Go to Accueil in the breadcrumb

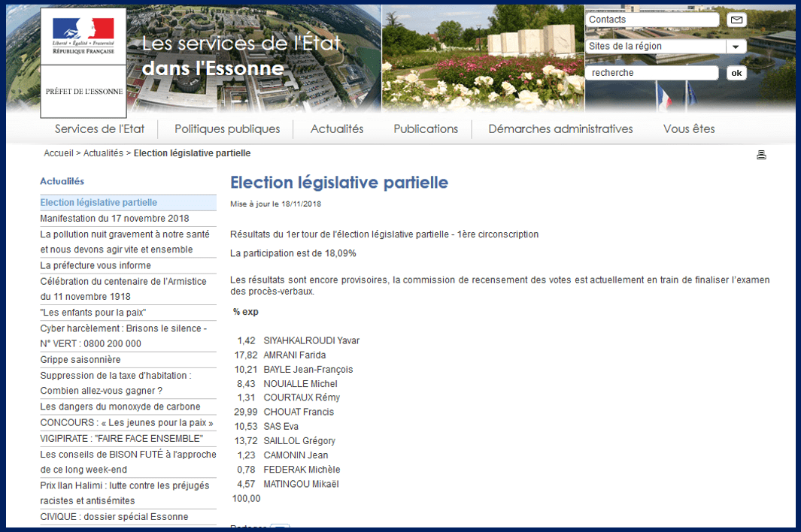pyautogui.click(x=59, y=153)
